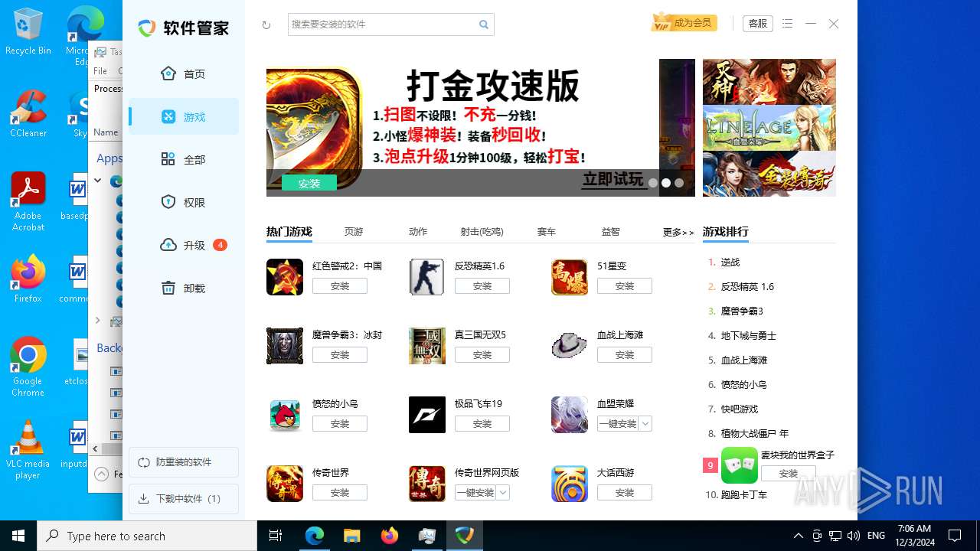The image size is (980, 551).
Task: Install 麦块我的世界盒子 from ranking
Action: pos(789,474)
